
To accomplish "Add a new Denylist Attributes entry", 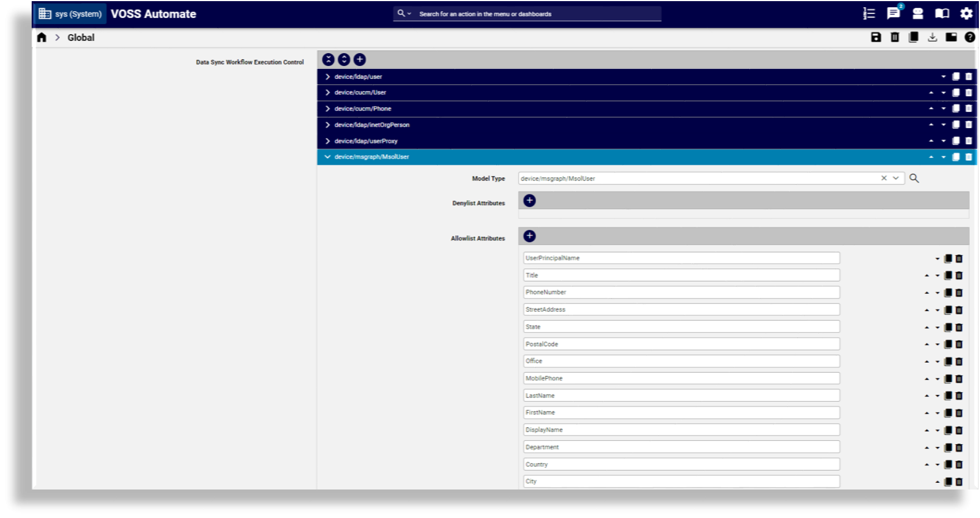I will [x=529, y=200].
